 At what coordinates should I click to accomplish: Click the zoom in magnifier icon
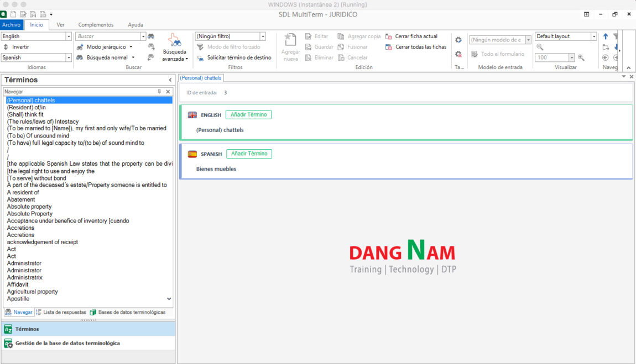[581, 57]
